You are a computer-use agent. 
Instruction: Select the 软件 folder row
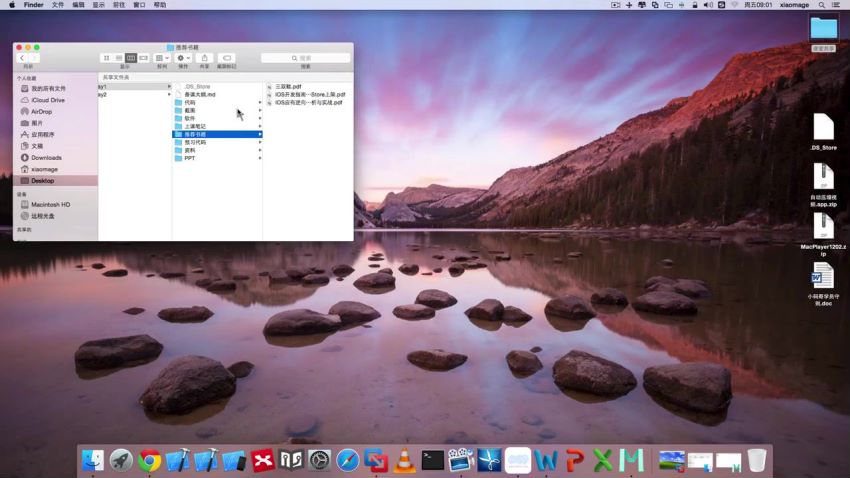pos(217,118)
